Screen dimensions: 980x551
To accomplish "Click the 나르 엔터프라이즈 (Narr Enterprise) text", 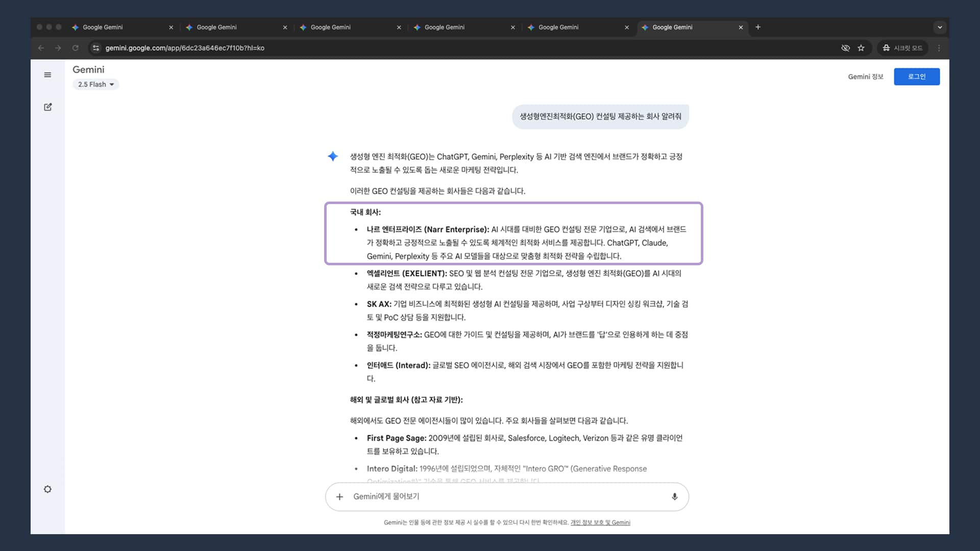I will tap(428, 230).
